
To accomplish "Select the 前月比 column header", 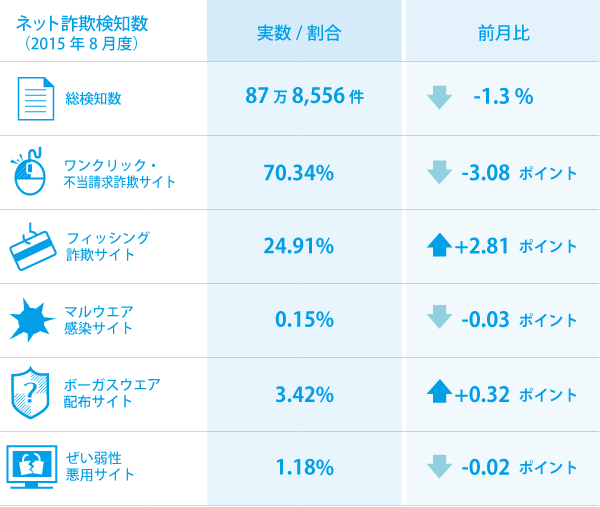I will (504, 33).
